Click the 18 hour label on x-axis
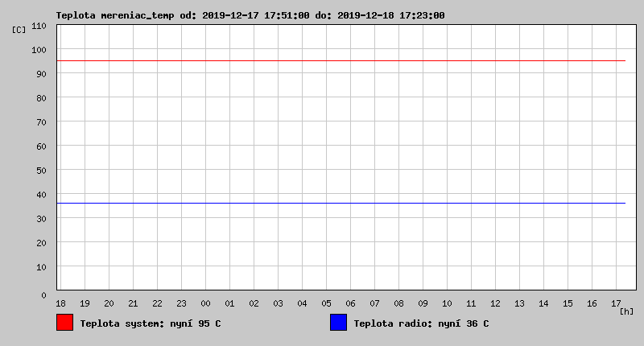Viewport: 644px width, 346px height. point(61,303)
